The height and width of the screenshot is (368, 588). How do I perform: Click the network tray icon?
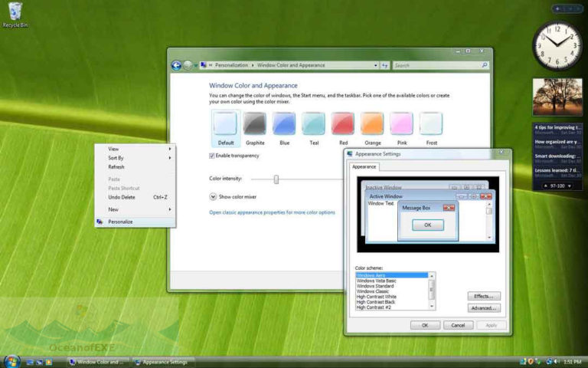click(x=523, y=362)
